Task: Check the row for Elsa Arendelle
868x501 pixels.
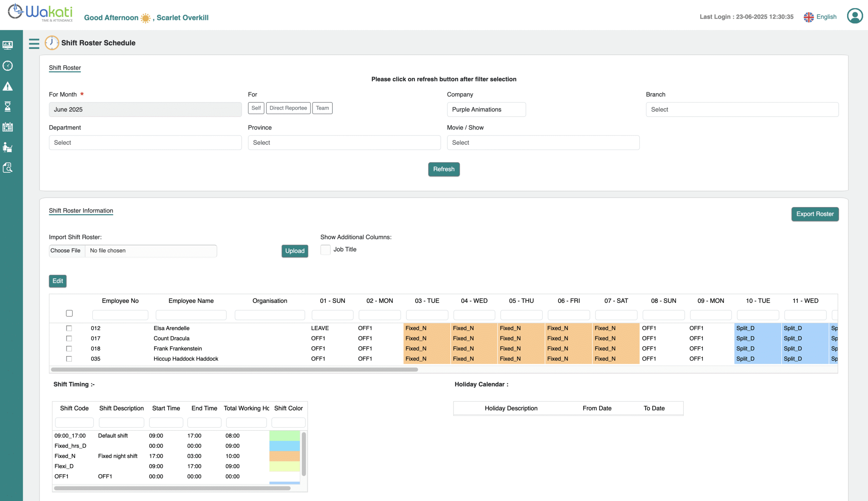Action: (x=69, y=328)
